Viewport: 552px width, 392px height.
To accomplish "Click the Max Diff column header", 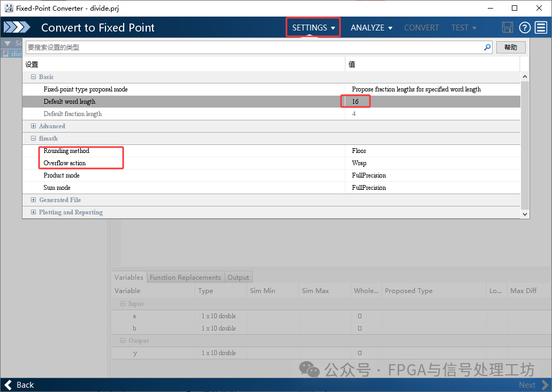I will [x=529, y=290].
